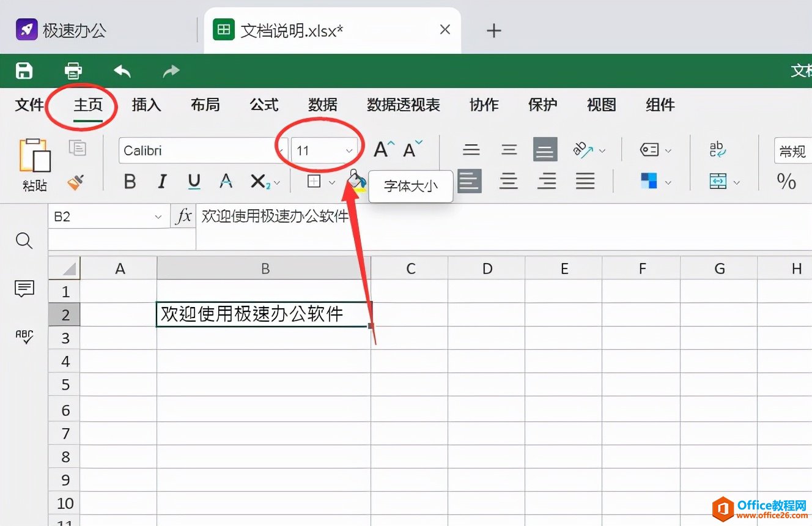
Task: Open the merge cells dropdown
Action: 722,181
